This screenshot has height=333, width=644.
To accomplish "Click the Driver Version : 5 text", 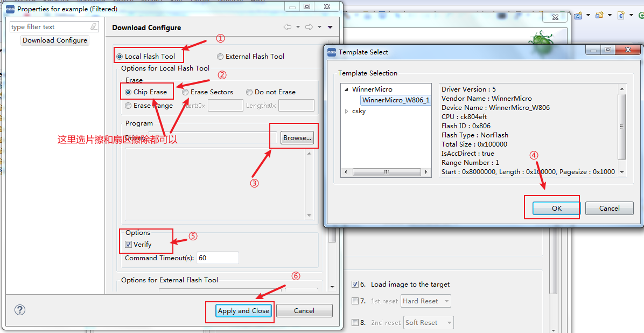I will click(468, 89).
